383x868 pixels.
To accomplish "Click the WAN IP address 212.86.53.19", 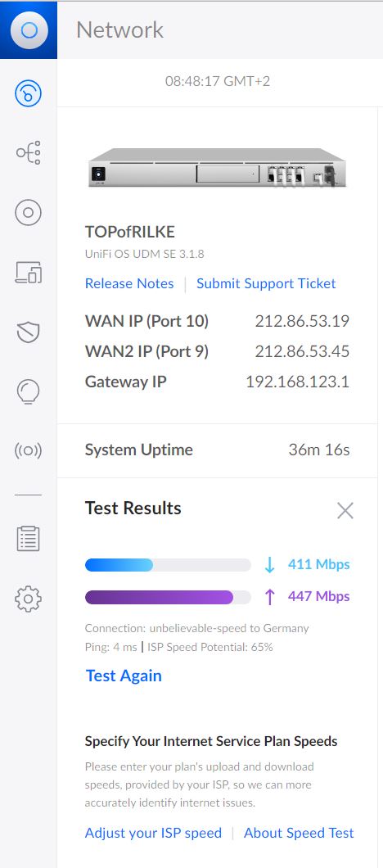I will coord(302,321).
